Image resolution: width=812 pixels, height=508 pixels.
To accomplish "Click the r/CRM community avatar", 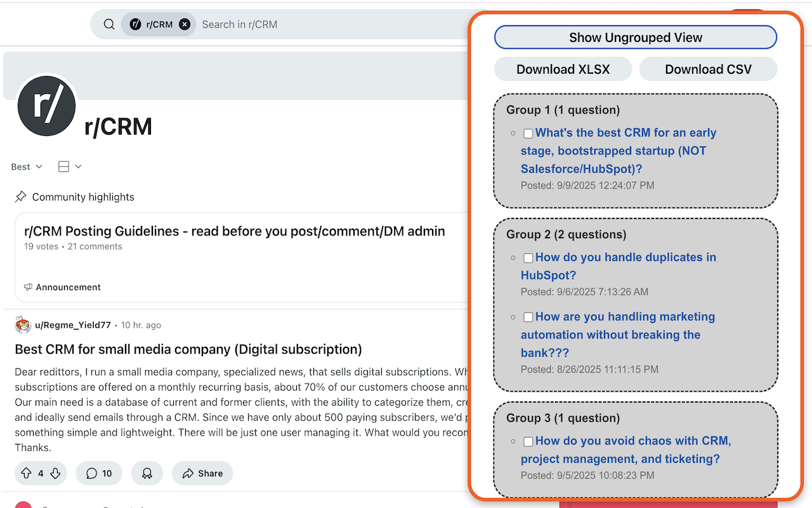I will (47, 106).
